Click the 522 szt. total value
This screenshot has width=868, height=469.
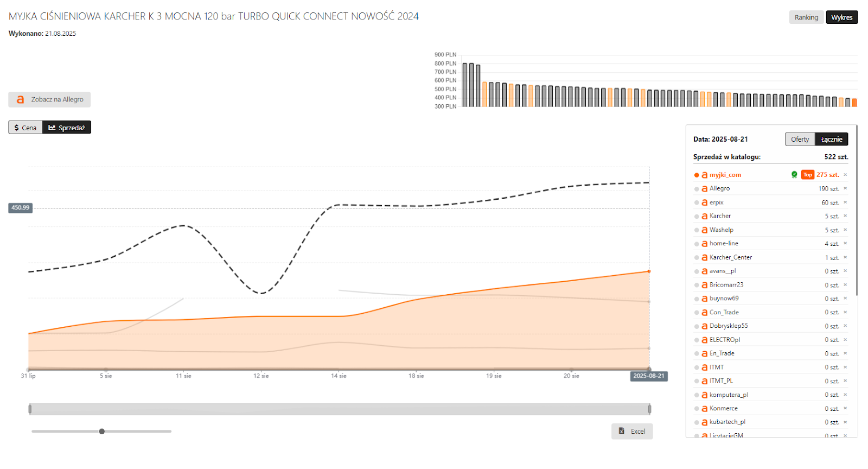[836, 157]
